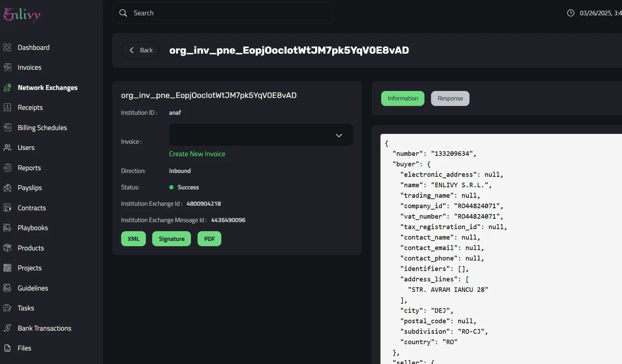Viewport: 622px width, 364px height.
Task: Select the Receipts menu label
Action: pos(30,108)
